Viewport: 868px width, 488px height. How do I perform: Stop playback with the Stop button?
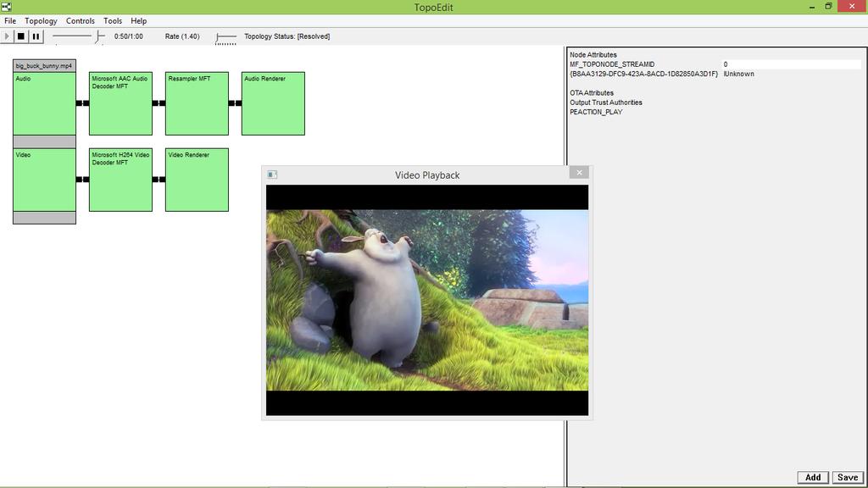[21, 36]
